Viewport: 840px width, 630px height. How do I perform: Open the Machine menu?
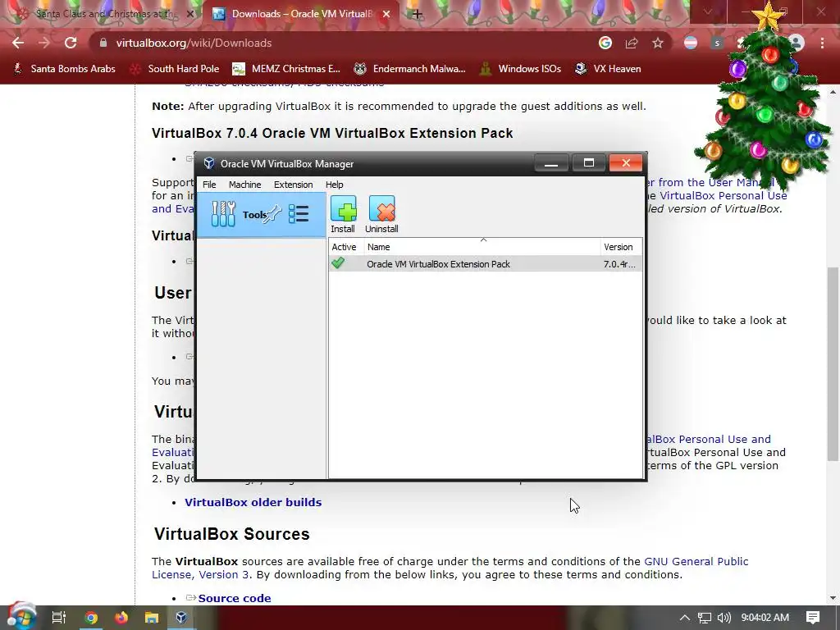coord(244,185)
